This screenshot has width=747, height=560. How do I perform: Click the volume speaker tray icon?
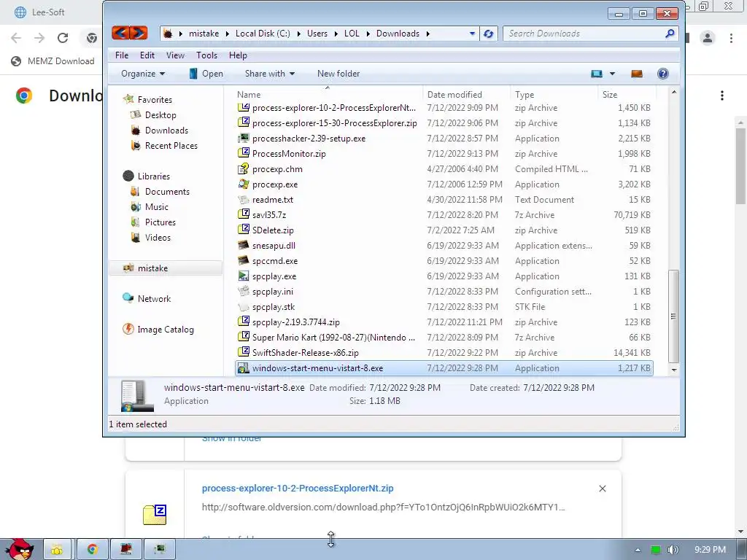(x=673, y=550)
